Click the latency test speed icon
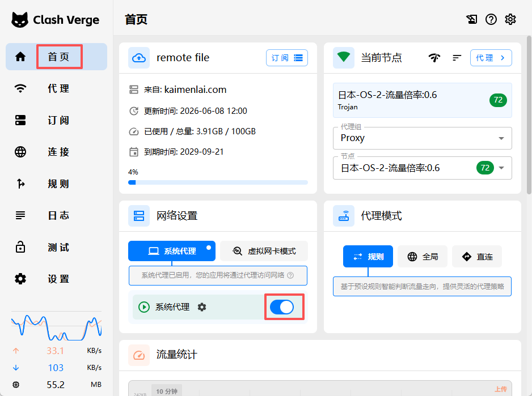 point(434,58)
